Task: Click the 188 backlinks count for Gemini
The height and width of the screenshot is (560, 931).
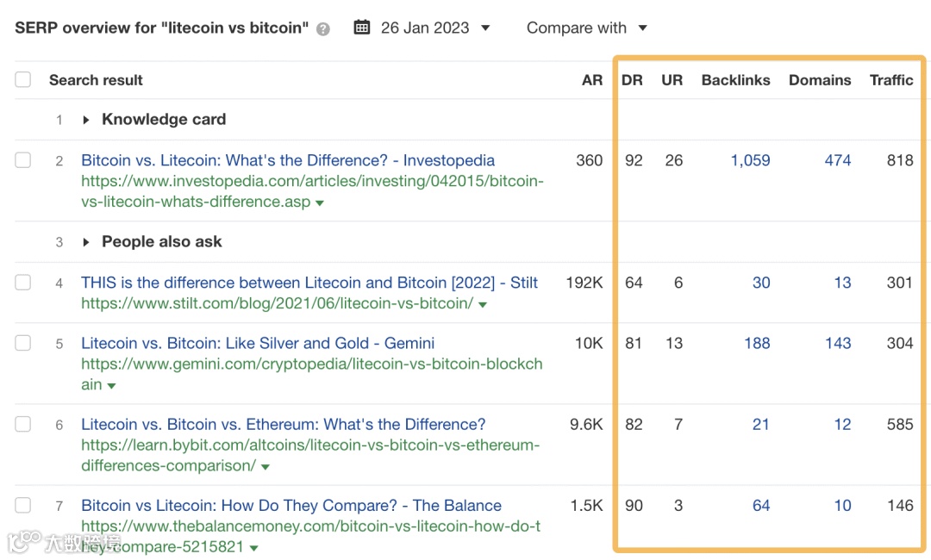Action: pos(757,343)
